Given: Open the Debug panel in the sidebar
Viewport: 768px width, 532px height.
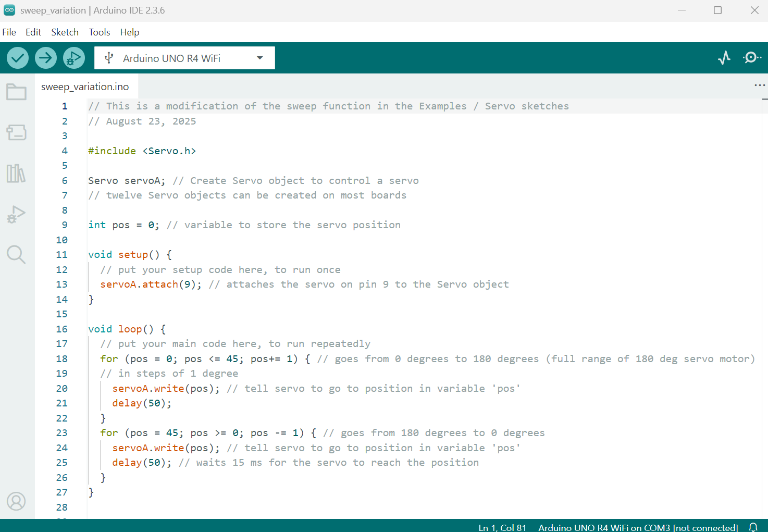Looking at the screenshot, I should pyautogui.click(x=16, y=214).
